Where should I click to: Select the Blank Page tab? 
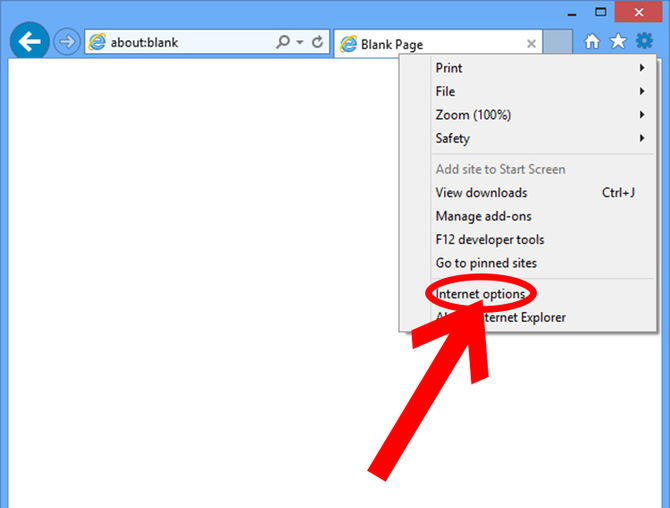pyautogui.click(x=438, y=44)
